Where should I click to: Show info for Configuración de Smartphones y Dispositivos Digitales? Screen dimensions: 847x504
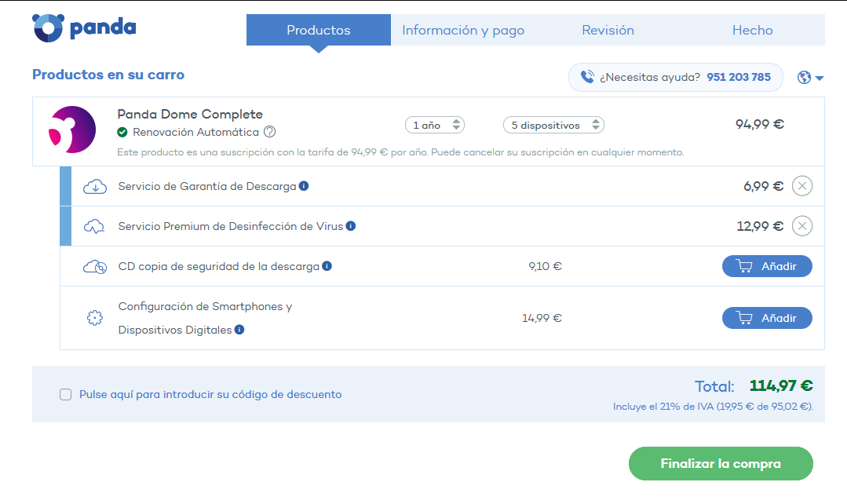[239, 330]
